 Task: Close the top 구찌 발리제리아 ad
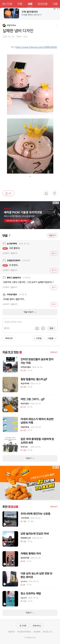[x=58, y=9]
